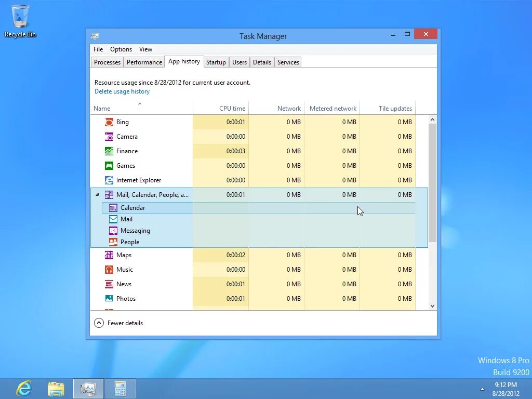Image resolution: width=532 pixels, height=399 pixels.
Task: Select the Messaging row text
Action: [x=135, y=231]
